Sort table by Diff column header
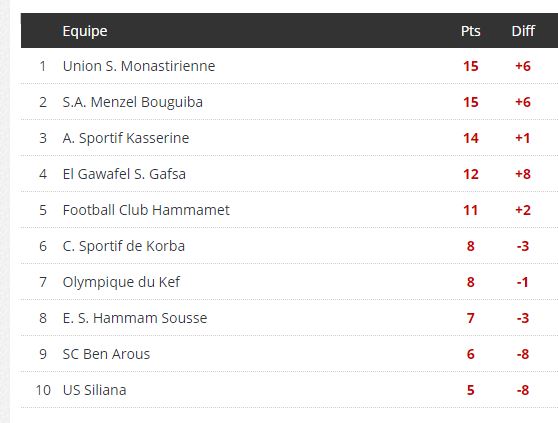The image size is (558, 423). [x=523, y=31]
